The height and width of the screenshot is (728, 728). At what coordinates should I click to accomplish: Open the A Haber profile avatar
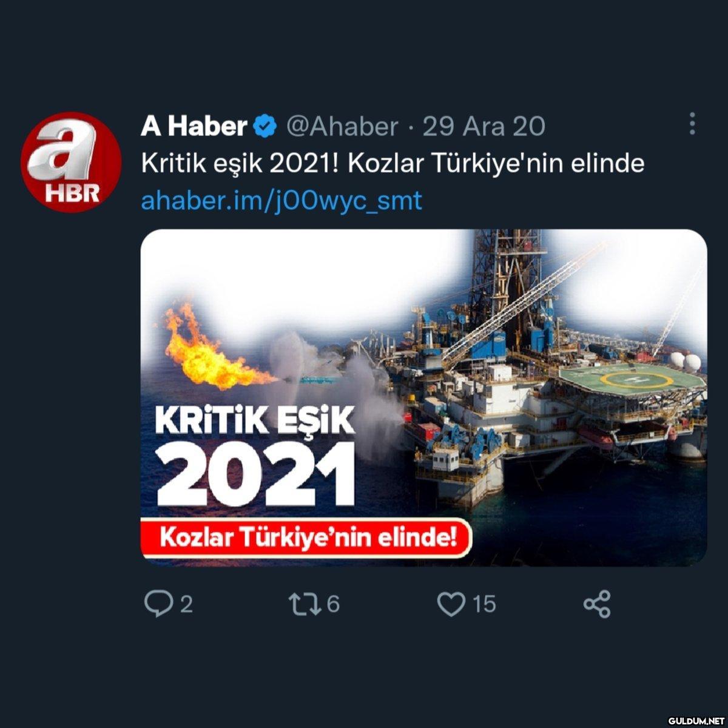(x=67, y=162)
